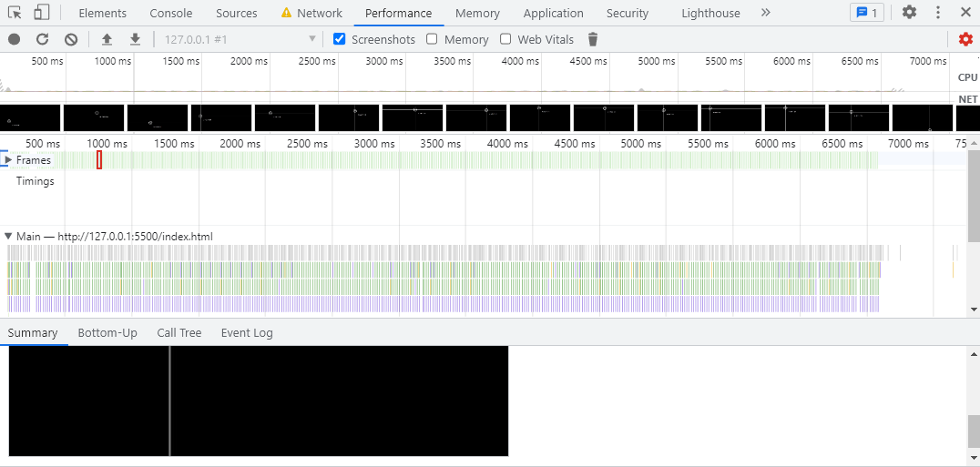Click the CPU overview chart label
The height and width of the screenshot is (467, 980).
point(967,77)
